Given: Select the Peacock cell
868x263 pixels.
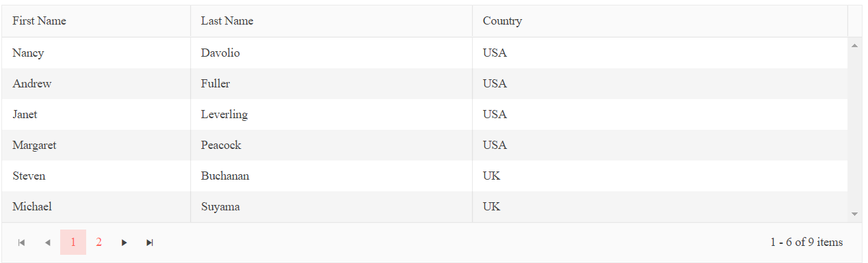Looking at the screenshot, I should [x=331, y=145].
